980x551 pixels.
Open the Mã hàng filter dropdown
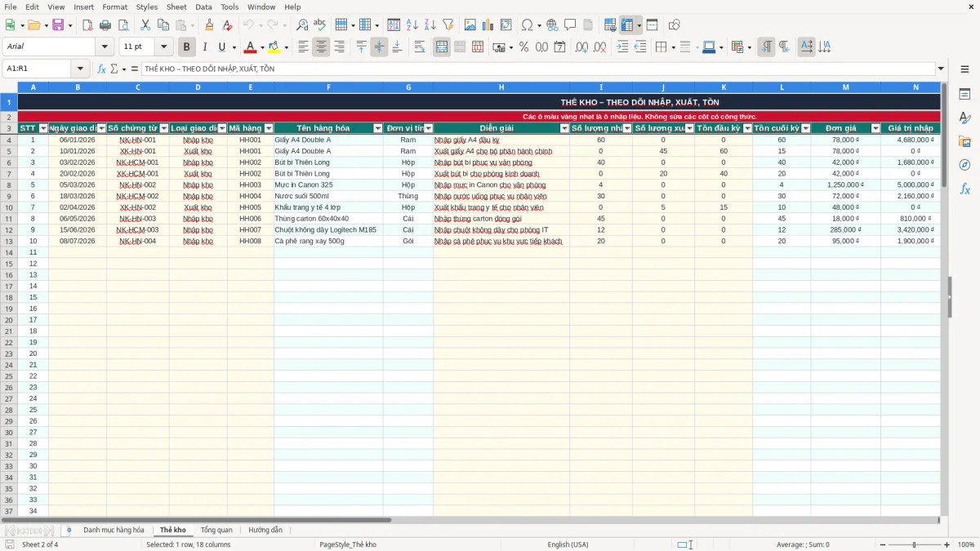click(269, 129)
